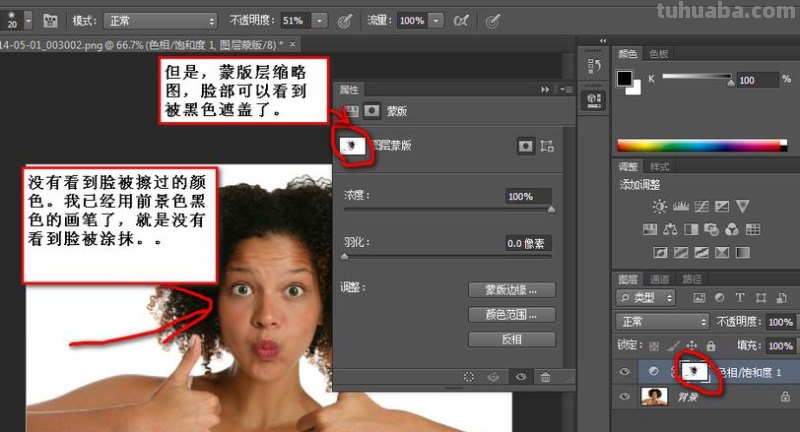Filter layers by adjustment layers icon
The height and width of the screenshot is (432, 800).
tap(719, 297)
